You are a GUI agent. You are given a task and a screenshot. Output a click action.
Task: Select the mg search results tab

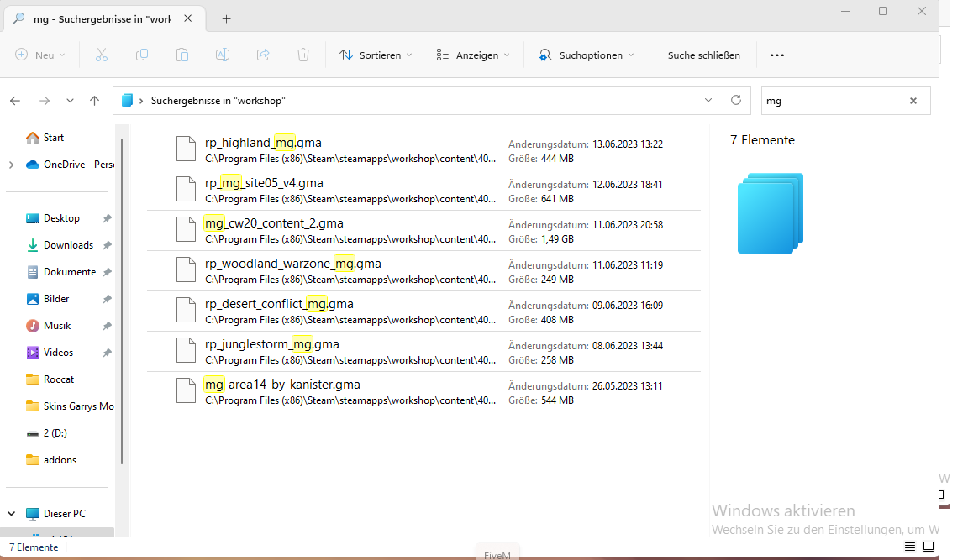pyautogui.click(x=103, y=19)
